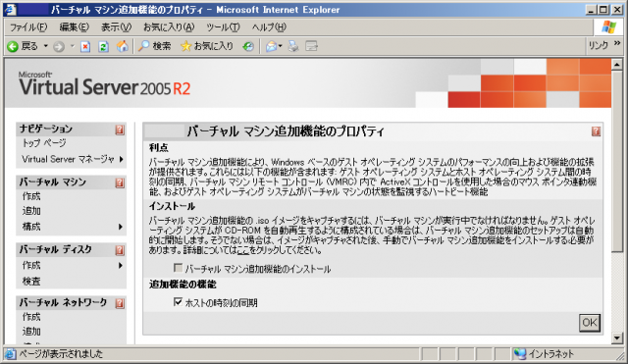Click the Print icon in the toolbar
Screen dimensions: 628x364
point(293,46)
